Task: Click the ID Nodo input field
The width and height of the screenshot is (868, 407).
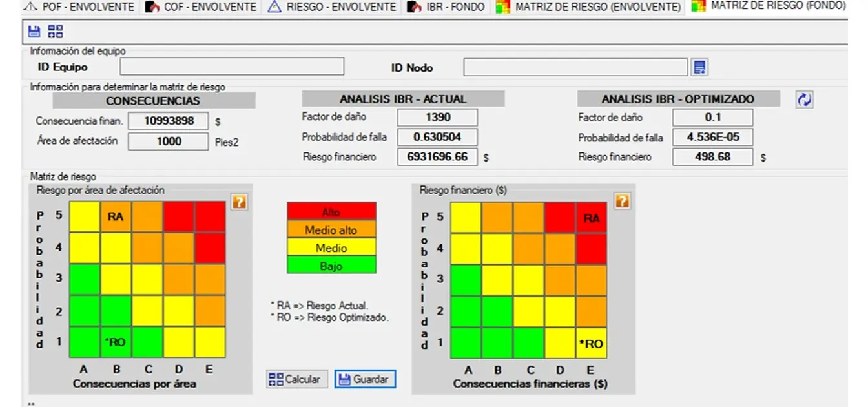Action: coord(575,67)
